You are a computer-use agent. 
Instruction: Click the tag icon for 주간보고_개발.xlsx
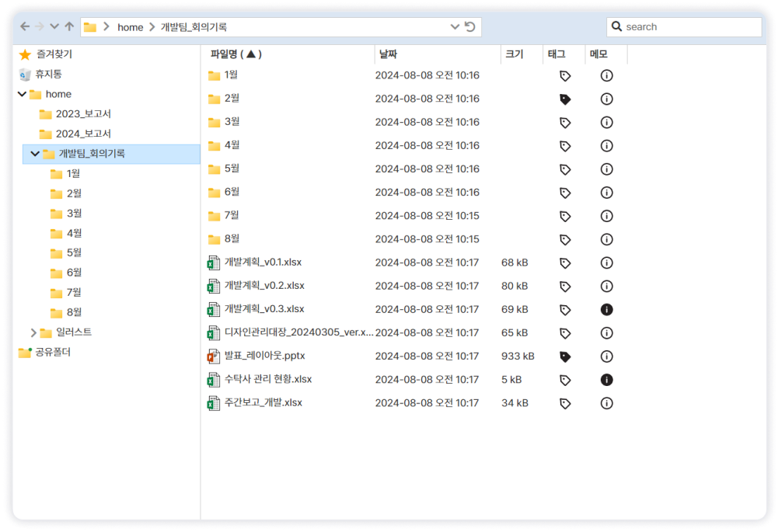(x=565, y=403)
